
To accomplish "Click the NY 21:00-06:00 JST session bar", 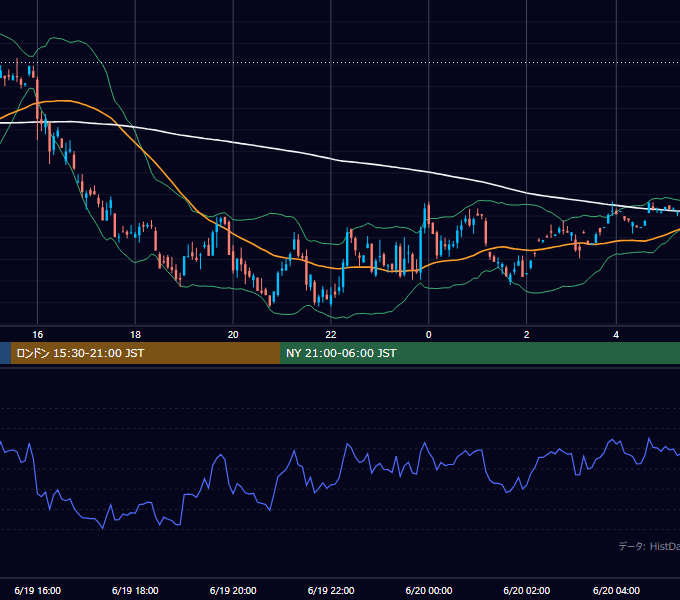I will pyautogui.click(x=480, y=353).
